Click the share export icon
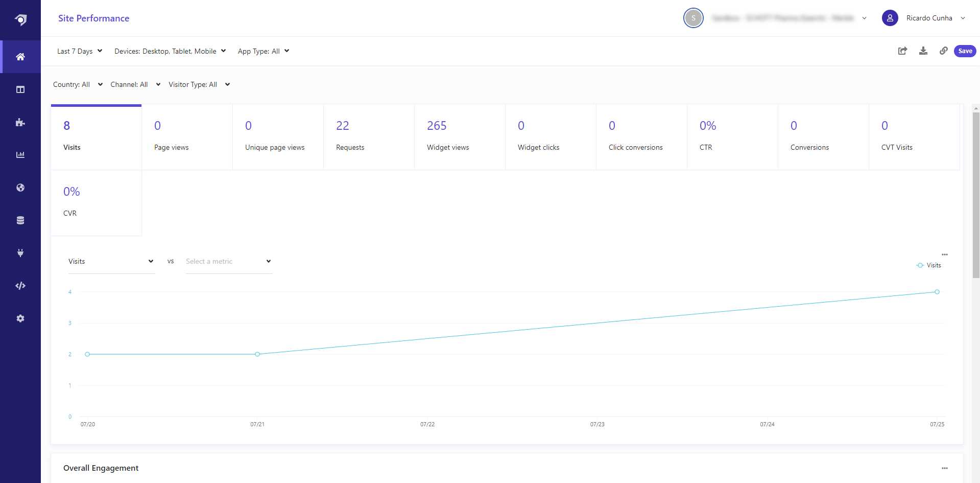The image size is (980, 483). [902, 51]
